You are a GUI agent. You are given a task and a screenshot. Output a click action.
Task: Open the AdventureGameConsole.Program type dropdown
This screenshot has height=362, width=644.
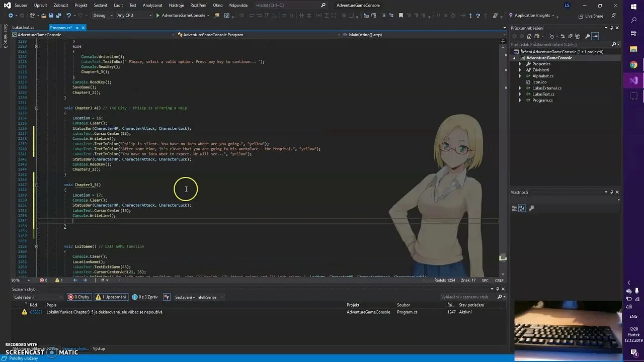pos(259,35)
